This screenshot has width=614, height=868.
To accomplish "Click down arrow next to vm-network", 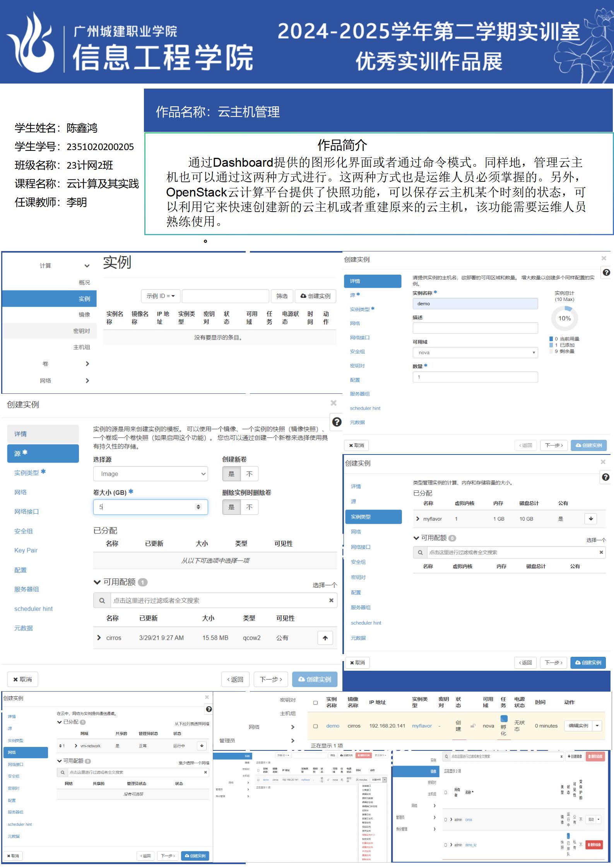I will click(202, 746).
